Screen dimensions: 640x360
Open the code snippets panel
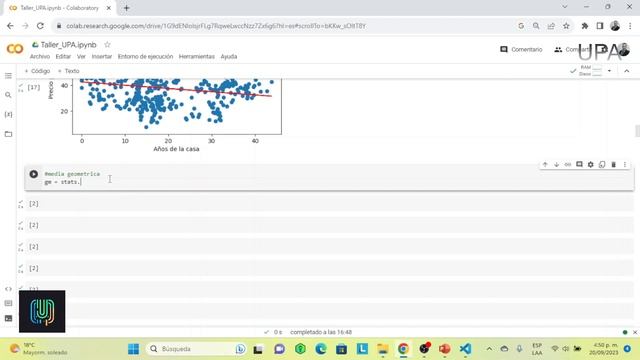click(x=8, y=289)
